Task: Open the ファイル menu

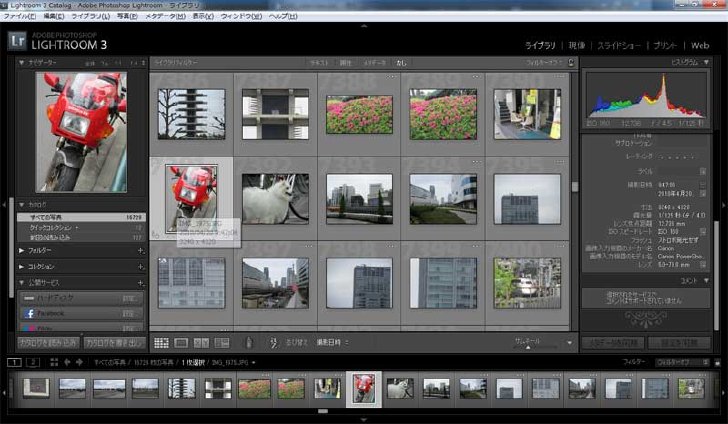Action: 20,16
